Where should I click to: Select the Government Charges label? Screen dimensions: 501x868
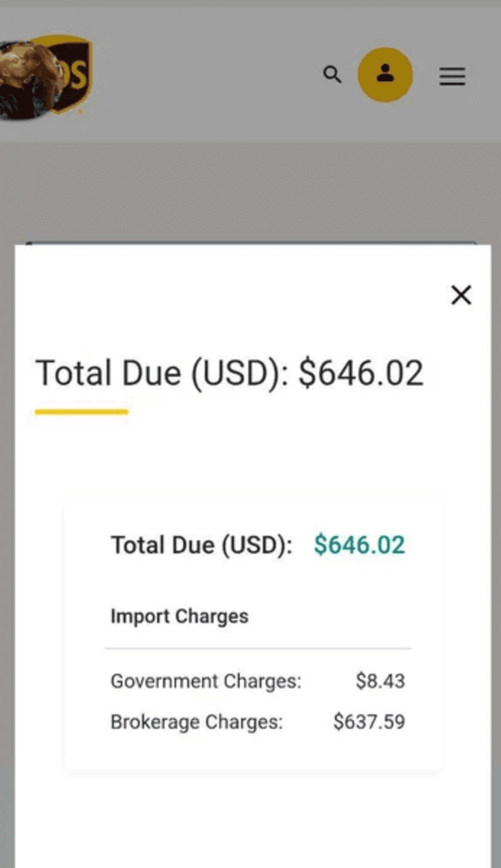(205, 681)
